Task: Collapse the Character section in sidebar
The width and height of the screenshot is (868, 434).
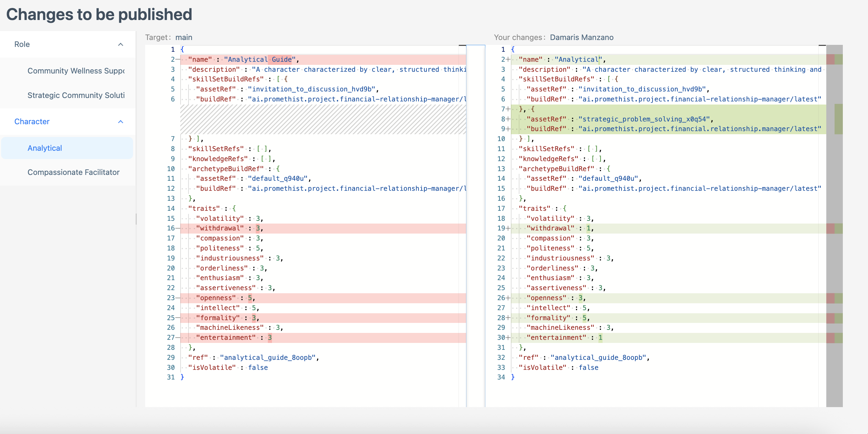Action: 120,121
